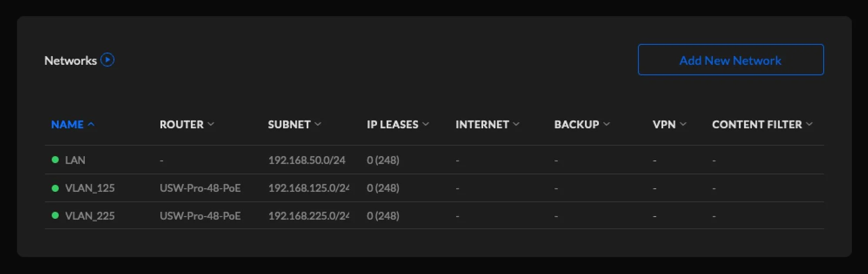This screenshot has width=868, height=274.
Task: Click the USW-Pro-48-PoE router for VLAN_225
Action: [200, 216]
